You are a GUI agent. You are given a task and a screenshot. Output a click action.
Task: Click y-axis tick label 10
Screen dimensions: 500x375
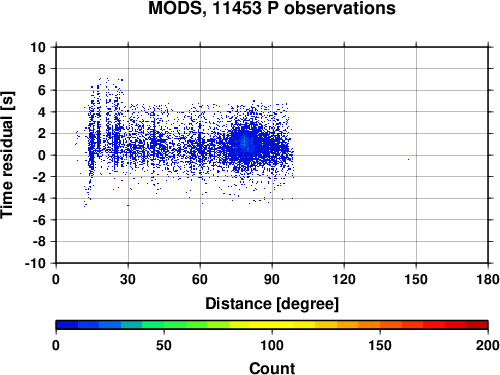coord(38,47)
